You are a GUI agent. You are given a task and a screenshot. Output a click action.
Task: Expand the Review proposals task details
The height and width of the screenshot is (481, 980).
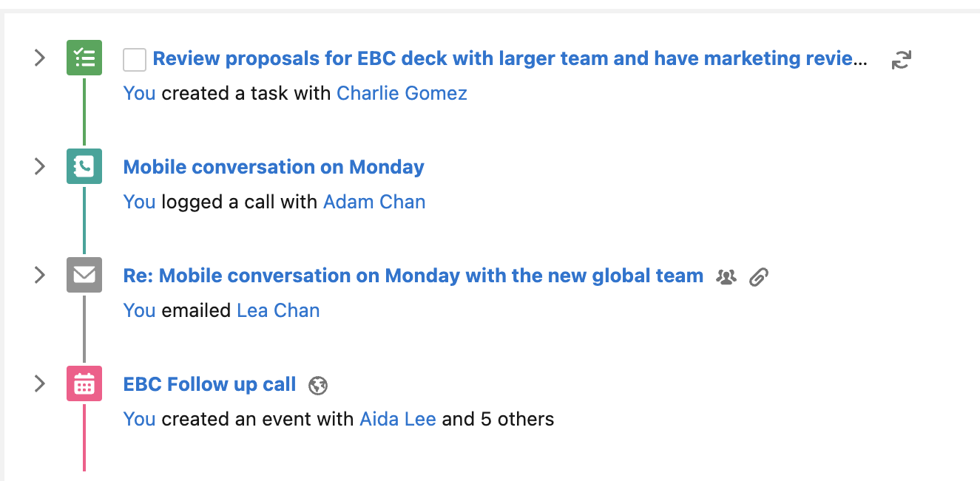(x=40, y=58)
